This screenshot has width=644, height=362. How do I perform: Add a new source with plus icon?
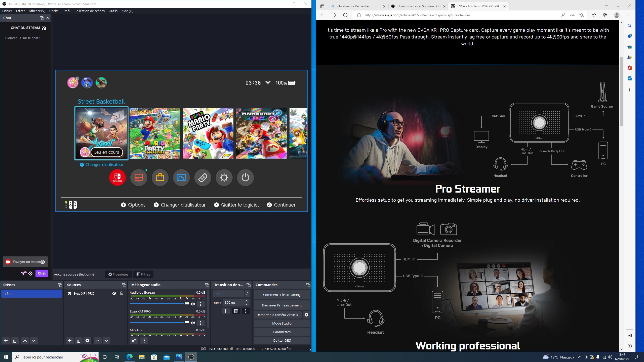click(70, 341)
